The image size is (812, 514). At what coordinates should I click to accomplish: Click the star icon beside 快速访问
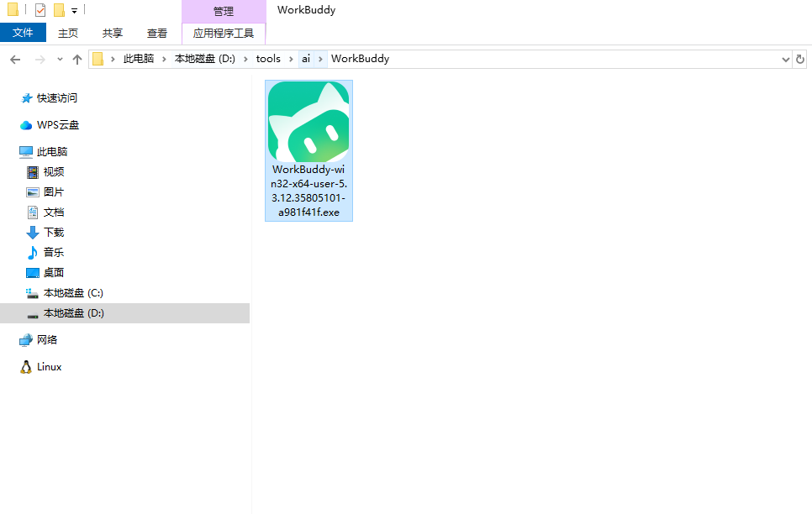point(26,97)
